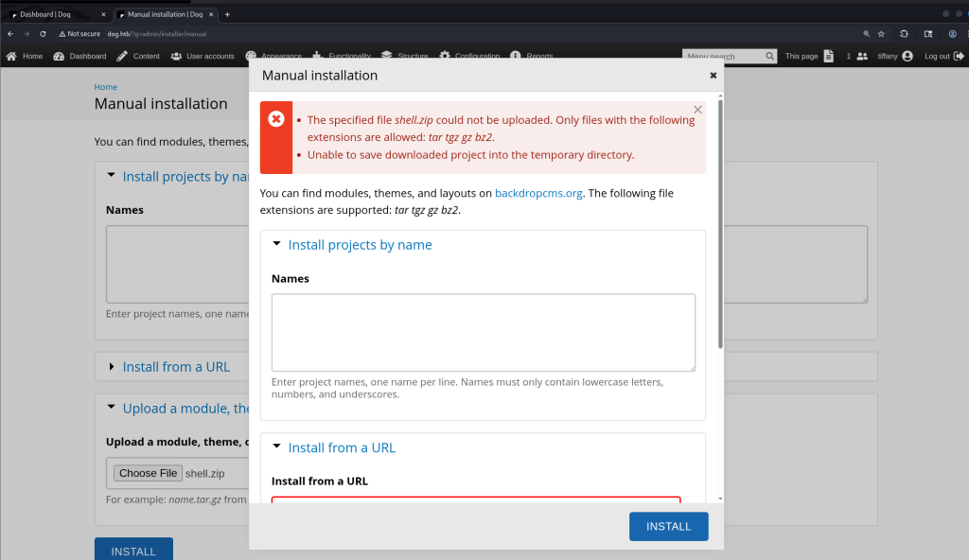This screenshot has width=969, height=560.
Task: Collapse Install from a URL in dialog
Action: click(x=342, y=448)
